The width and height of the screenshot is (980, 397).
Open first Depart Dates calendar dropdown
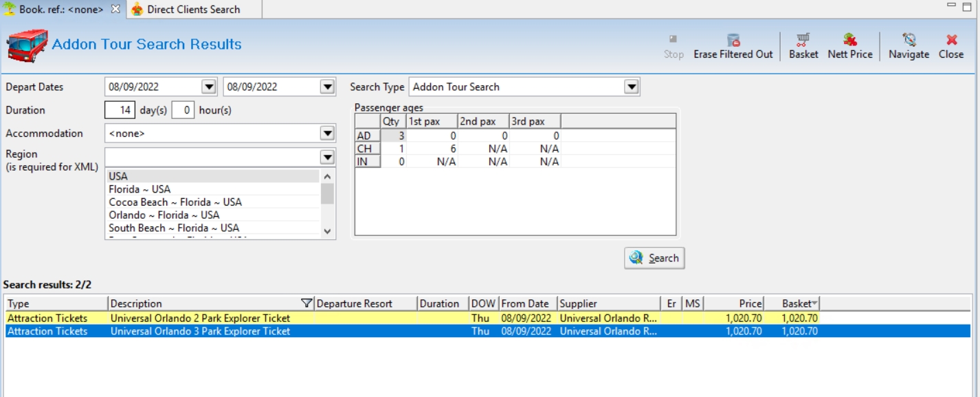pyautogui.click(x=209, y=87)
